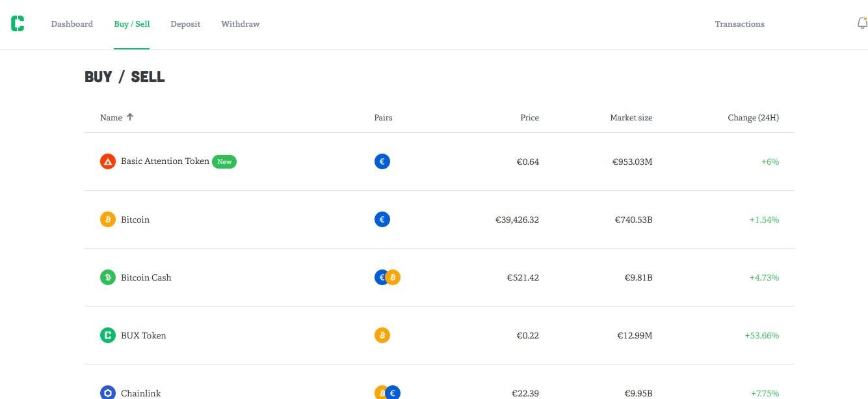The image size is (868, 399).
Task: Click the Basic Attention Token coin icon
Action: 108,161
